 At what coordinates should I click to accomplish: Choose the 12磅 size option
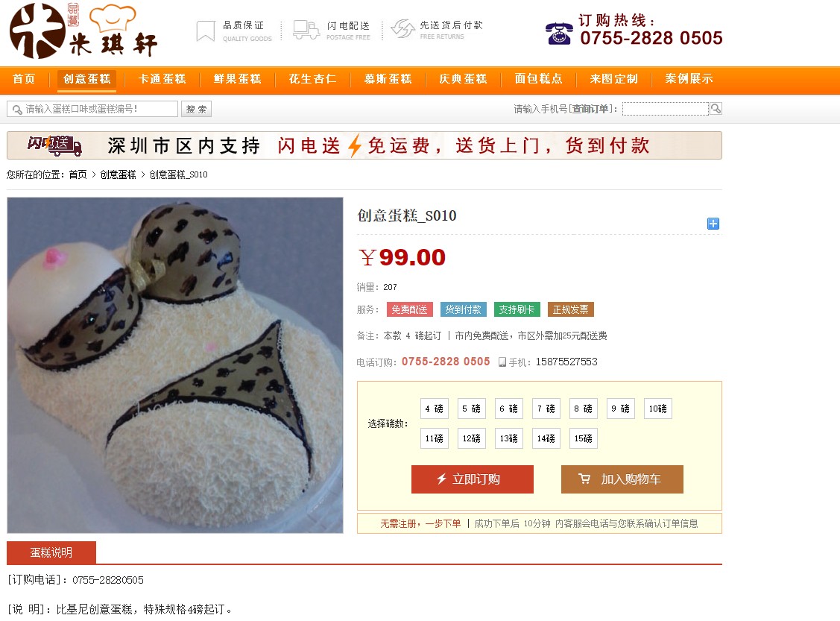tap(471, 438)
